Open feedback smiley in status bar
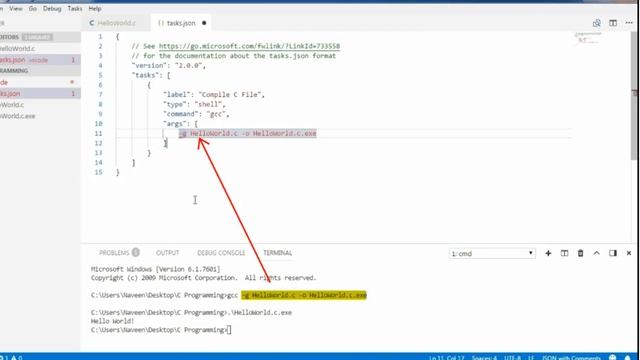 (613, 358)
